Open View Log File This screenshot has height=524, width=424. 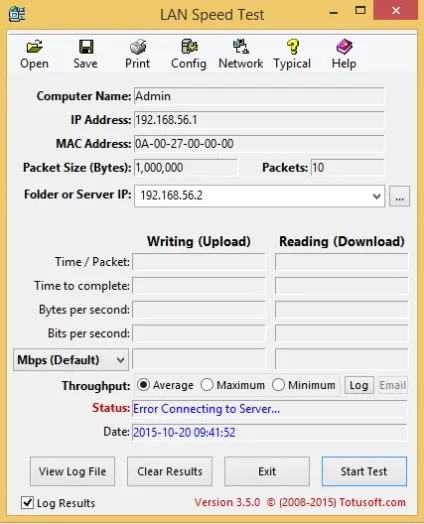coord(73,471)
